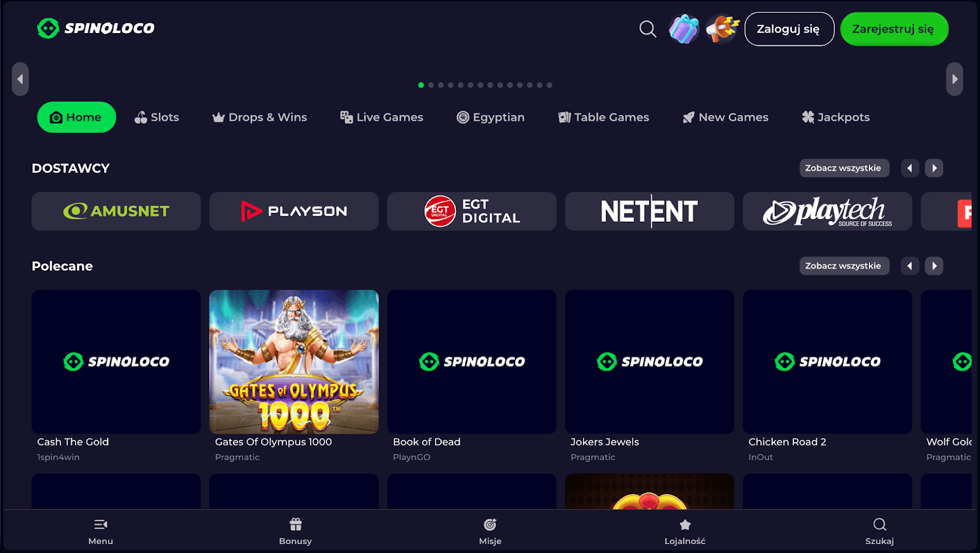
Task: Open Menu in the bottom bar
Action: coord(100,531)
